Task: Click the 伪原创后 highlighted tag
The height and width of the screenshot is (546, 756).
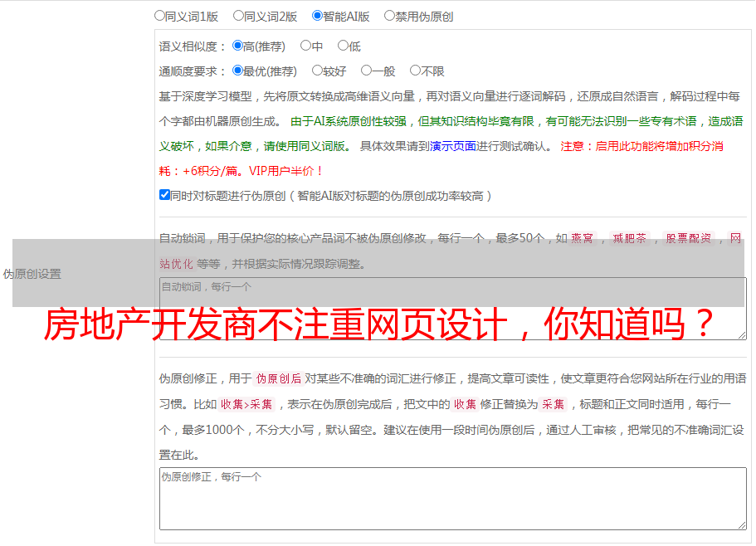Action: pos(278,378)
